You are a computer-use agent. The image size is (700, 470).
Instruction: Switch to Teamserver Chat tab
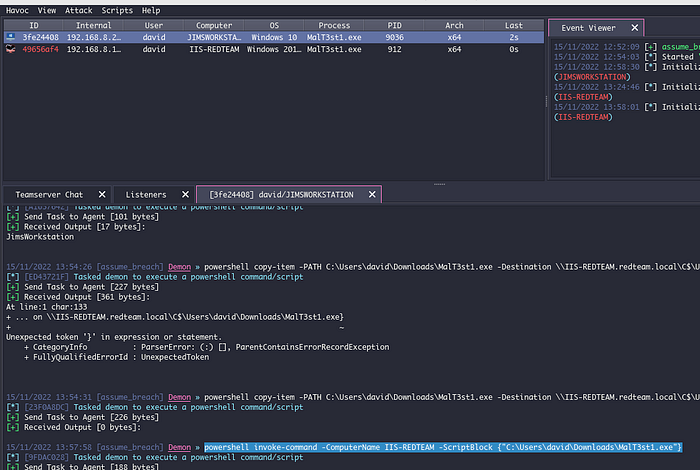[49, 195]
